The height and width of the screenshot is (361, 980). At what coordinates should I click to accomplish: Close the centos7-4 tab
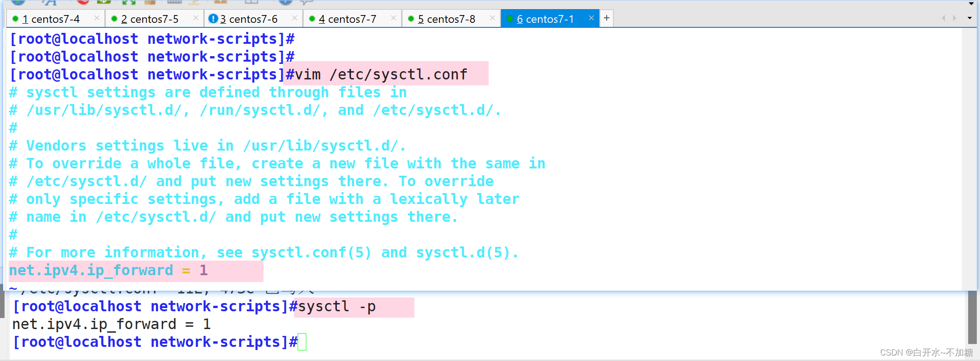point(97,18)
